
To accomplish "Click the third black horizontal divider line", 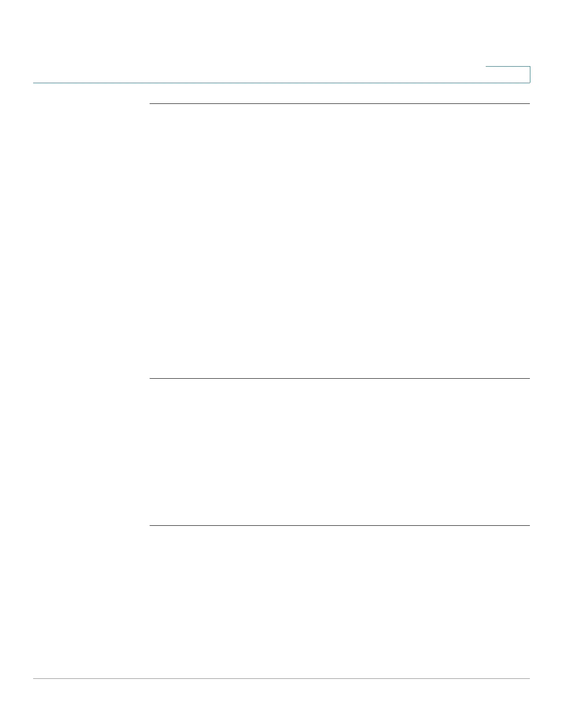I will (340, 525).
